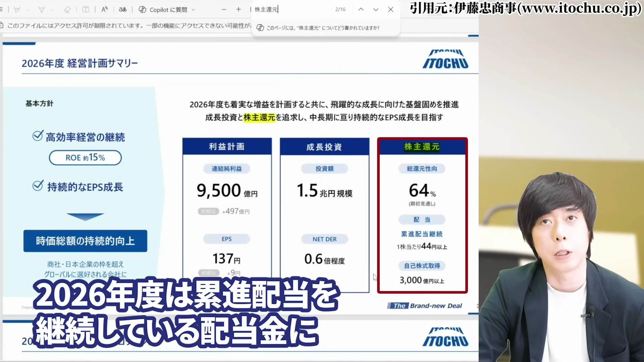This screenshot has width=644, height=362.
Task: Click the '0.6 倍程度' value
Action: pyautogui.click(x=324, y=259)
